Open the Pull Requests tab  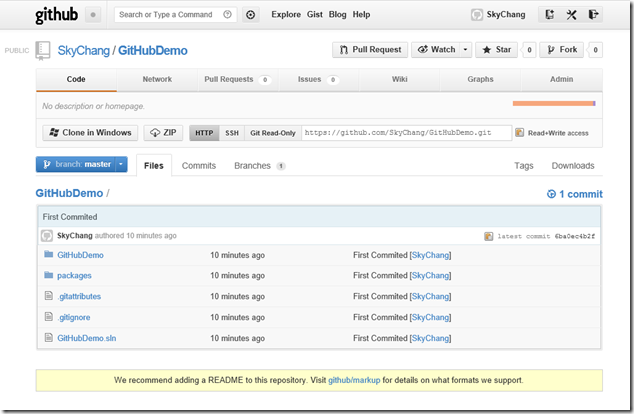click(x=238, y=80)
